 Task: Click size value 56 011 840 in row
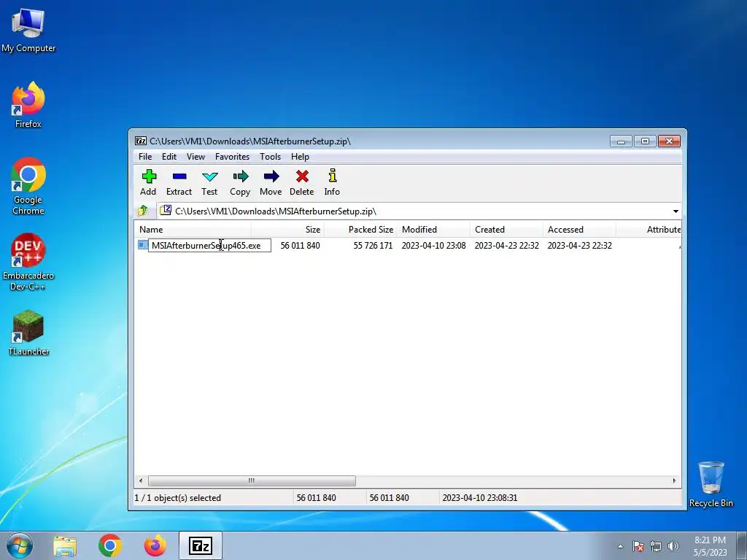click(300, 246)
